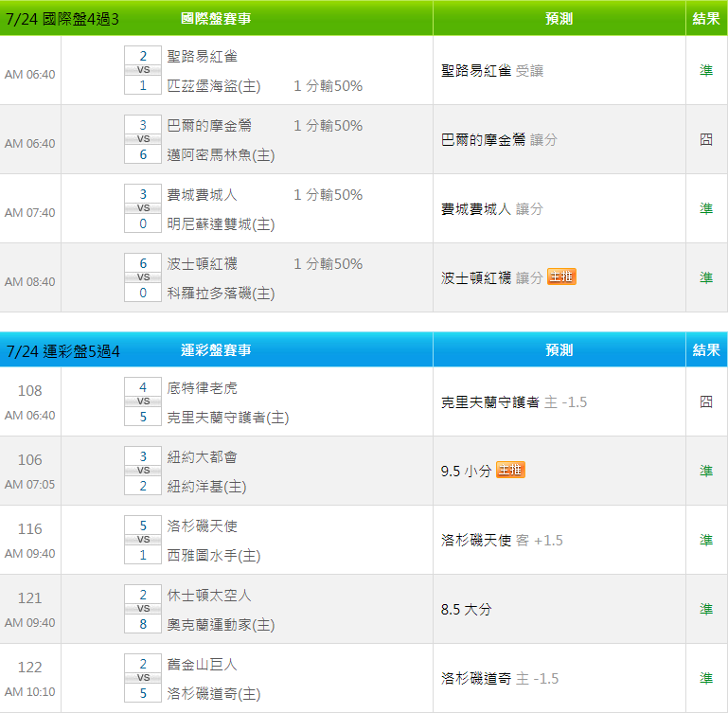Click the VS badge for 巴爾的摩金鶯 match
728x713 pixels.
143,139
